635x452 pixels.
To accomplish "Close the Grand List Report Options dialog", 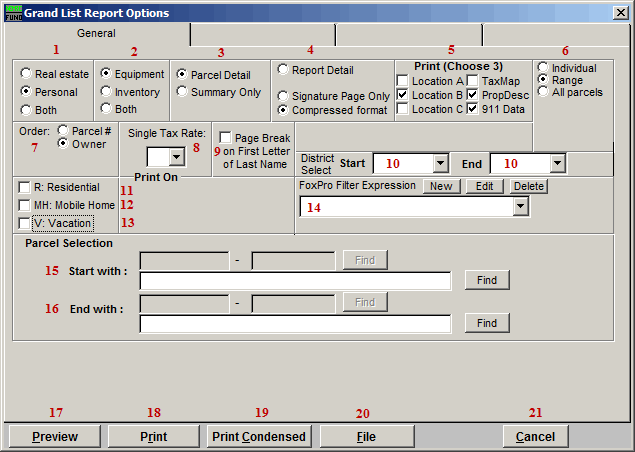I will pos(620,12).
